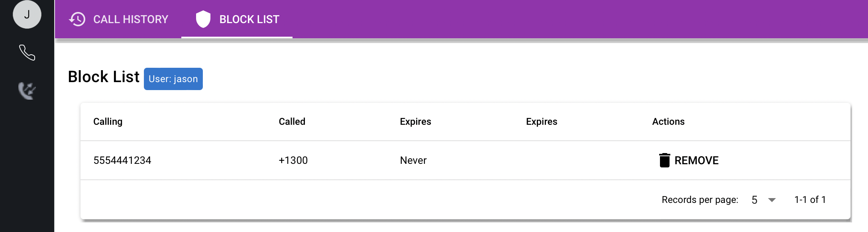Click the history clock icon beside Call History

(77, 19)
